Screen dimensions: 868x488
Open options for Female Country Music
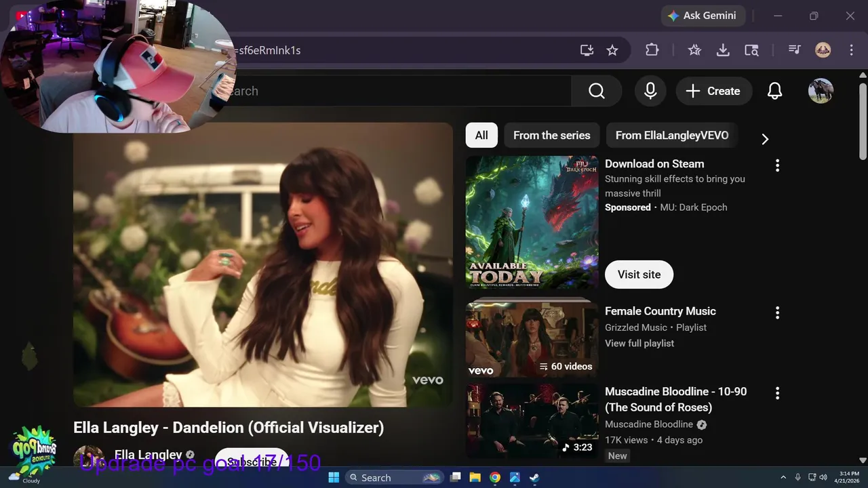pos(777,312)
